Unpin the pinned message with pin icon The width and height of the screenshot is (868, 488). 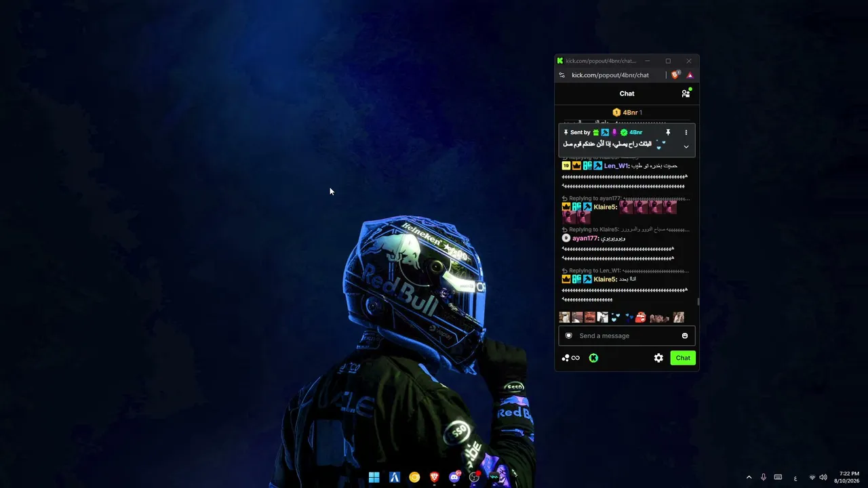tap(668, 132)
